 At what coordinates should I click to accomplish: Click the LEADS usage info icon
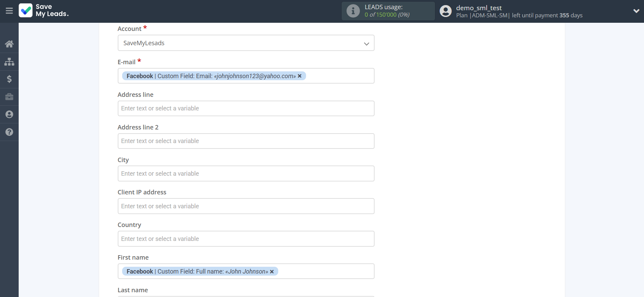(353, 11)
